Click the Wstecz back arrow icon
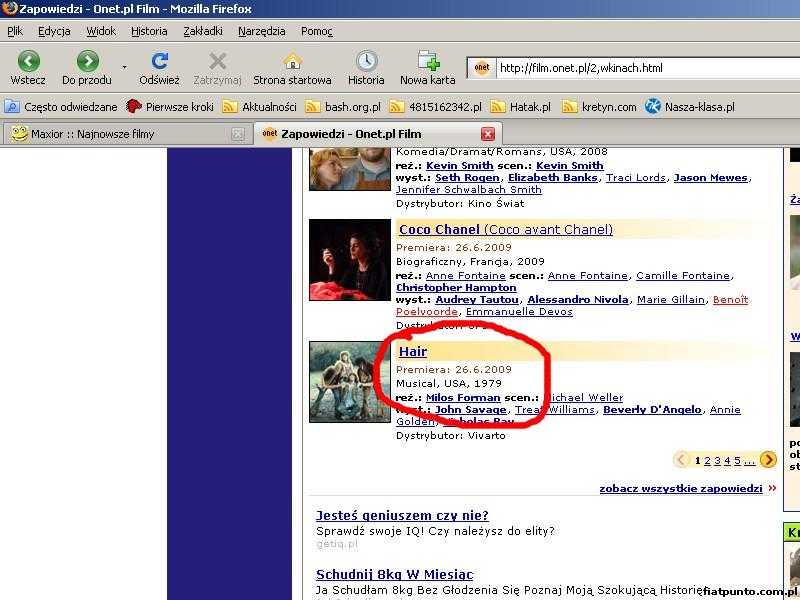 [x=29, y=61]
